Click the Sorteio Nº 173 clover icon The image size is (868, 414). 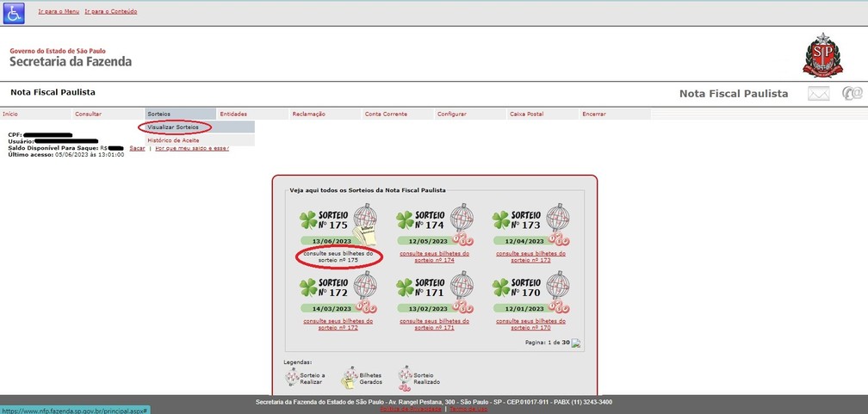501,219
